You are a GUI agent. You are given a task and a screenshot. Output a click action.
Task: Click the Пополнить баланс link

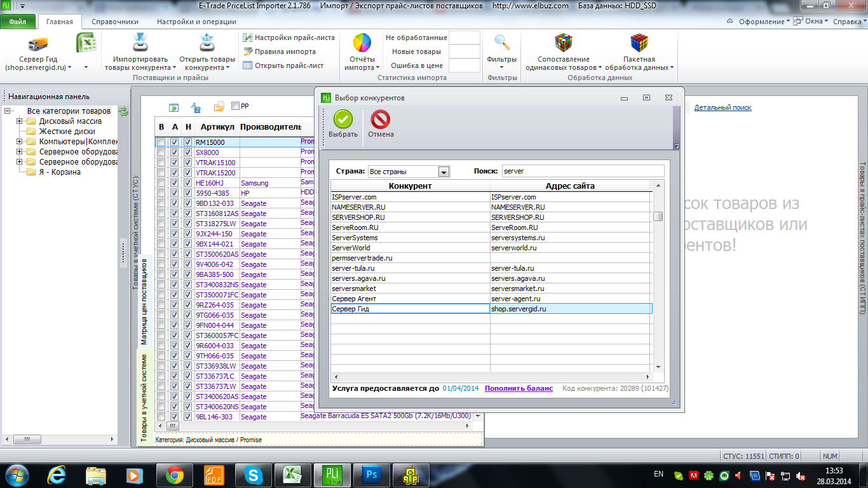click(519, 388)
